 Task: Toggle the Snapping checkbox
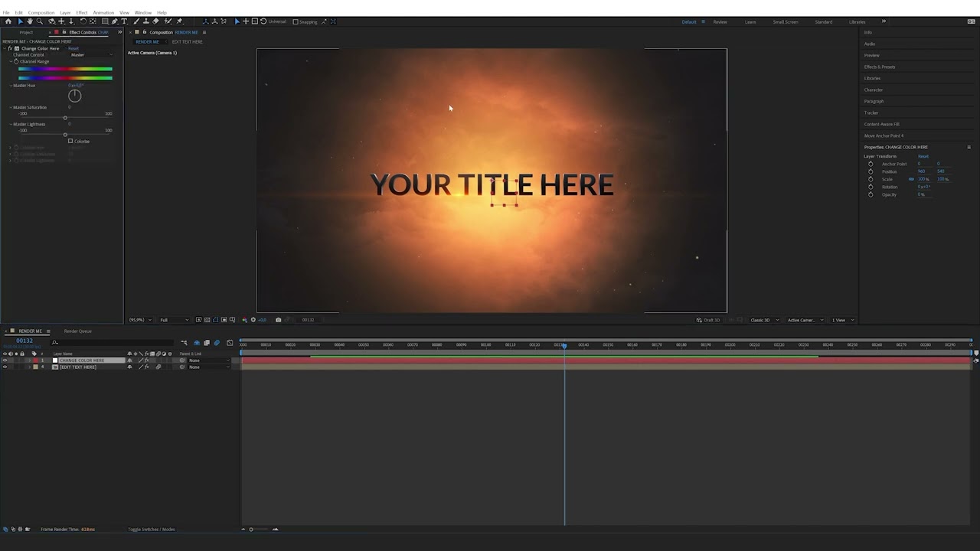click(x=296, y=21)
